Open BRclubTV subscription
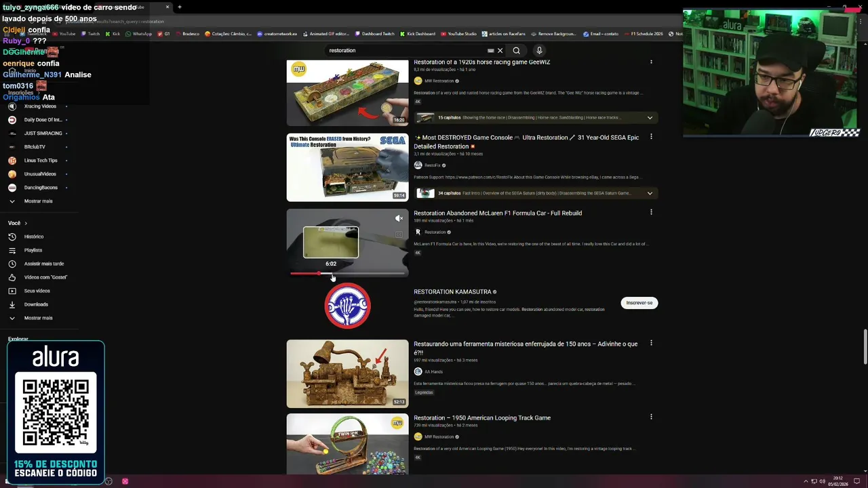Viewport: 868px width, 488px height. (x=35, y=147)
